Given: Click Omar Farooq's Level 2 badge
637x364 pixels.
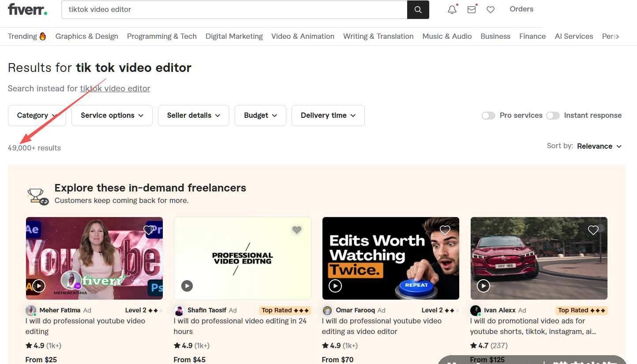Looking at the screenshot, I should [440, 310].
